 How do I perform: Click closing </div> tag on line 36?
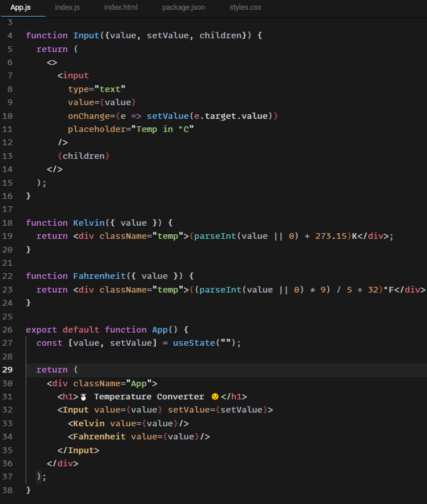pos(63,463)
